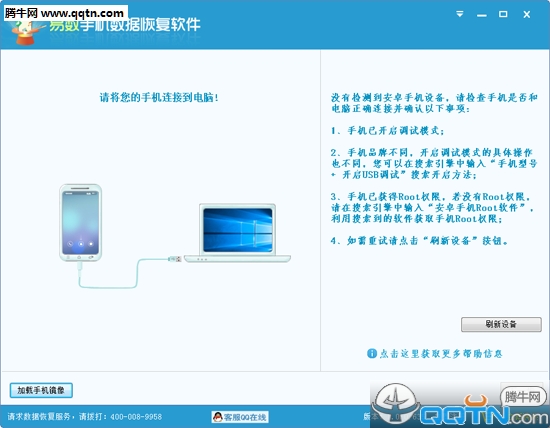Open 客服QQ在线 customer service chat
Screen dimensions: 550x428
240,417
